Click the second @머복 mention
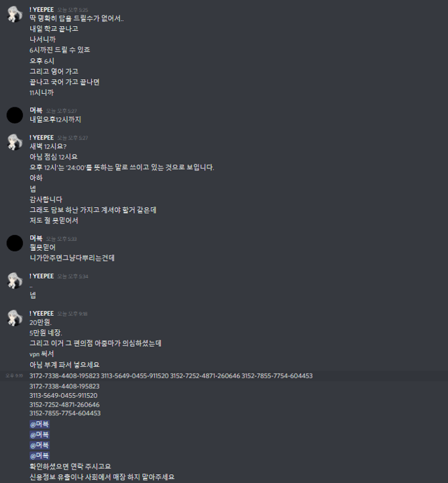Image resolution: width=448 pixels, height=483 pixels. tap(40, 435)
